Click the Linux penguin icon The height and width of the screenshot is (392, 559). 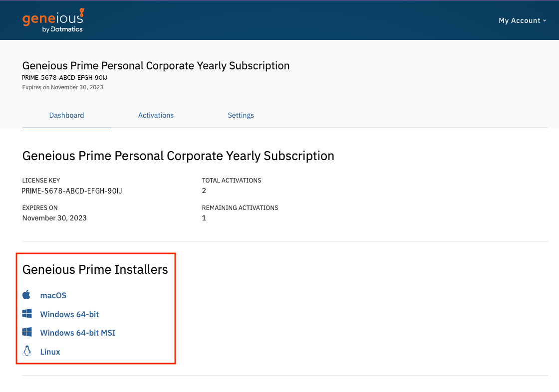pyautogui.click(x=27, y=351)
